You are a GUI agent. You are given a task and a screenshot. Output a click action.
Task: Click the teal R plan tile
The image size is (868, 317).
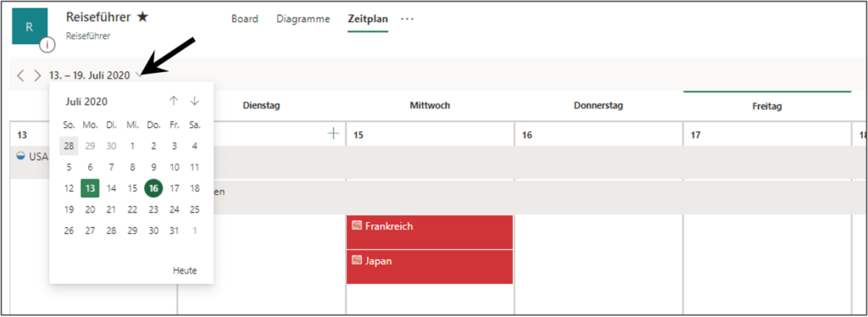pyautogui.click(x=30, y=26)
